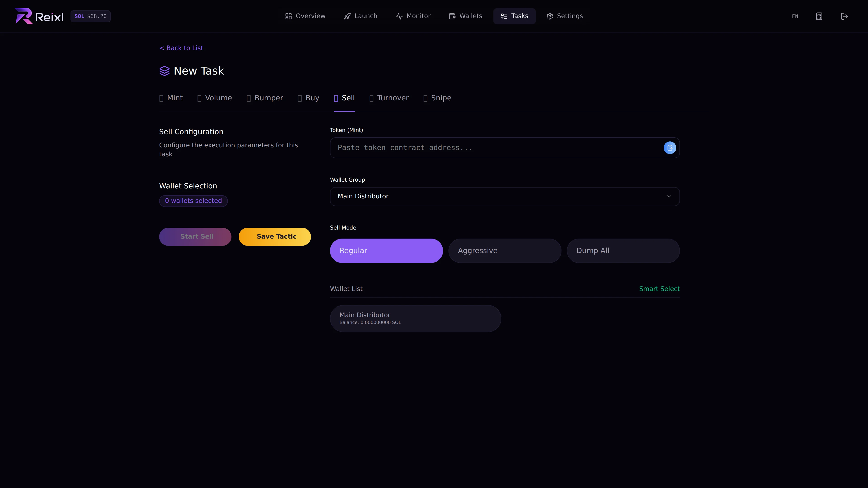The width and height of the screenshot is (868, 488).
Task: Click the Sell Configuration heading
Action: tap(191, 132)
